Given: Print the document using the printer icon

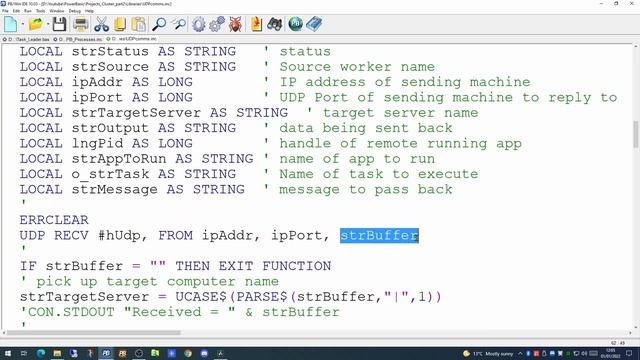Looking at the screenshot, I should 80,24.
